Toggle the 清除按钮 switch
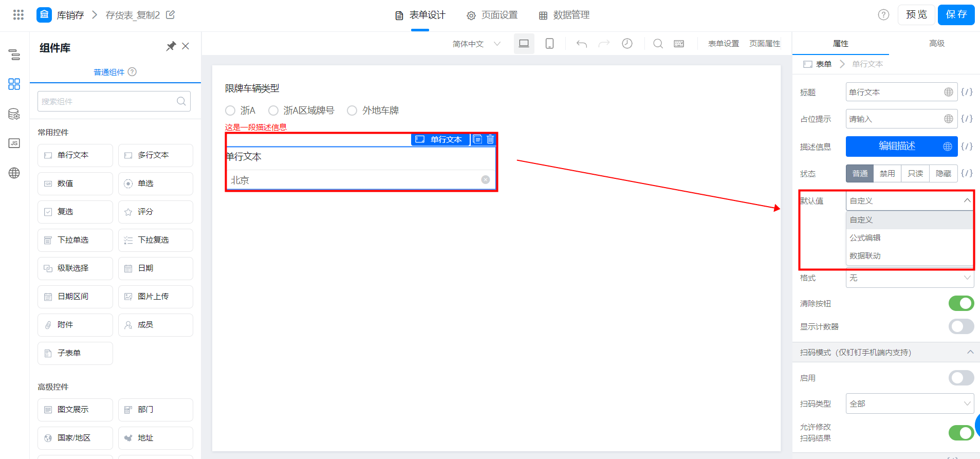 click(x=961, y=303)
